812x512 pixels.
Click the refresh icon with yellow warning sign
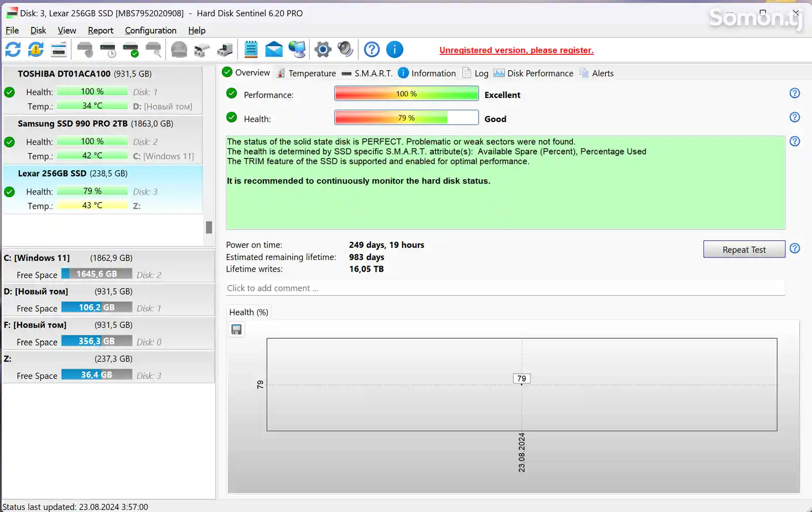(36, 49)
